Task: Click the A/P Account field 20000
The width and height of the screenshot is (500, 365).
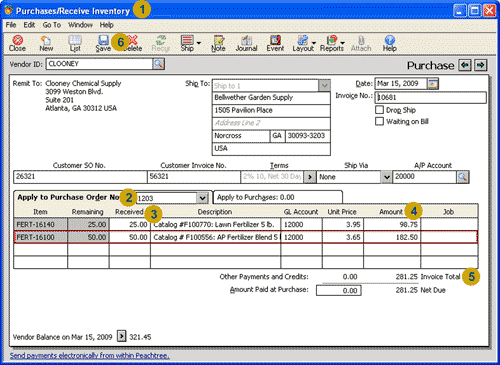Action: pyautogui.click(x=425, y=177)
